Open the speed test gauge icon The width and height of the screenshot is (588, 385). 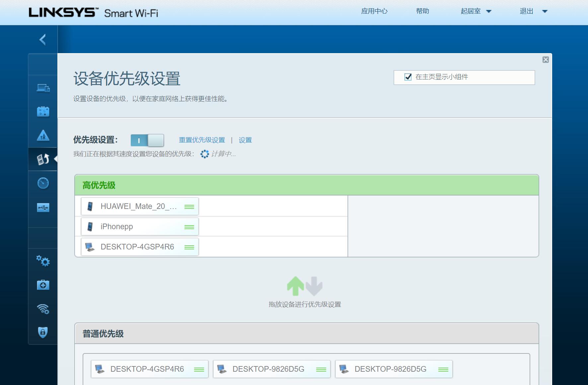(x=43, y=183)
